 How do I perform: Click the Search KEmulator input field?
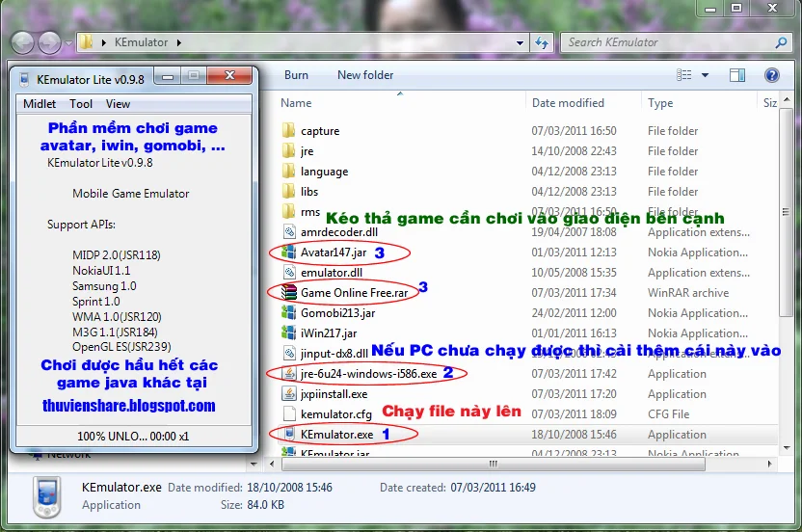pyautogui.click(x=667, y=42)
